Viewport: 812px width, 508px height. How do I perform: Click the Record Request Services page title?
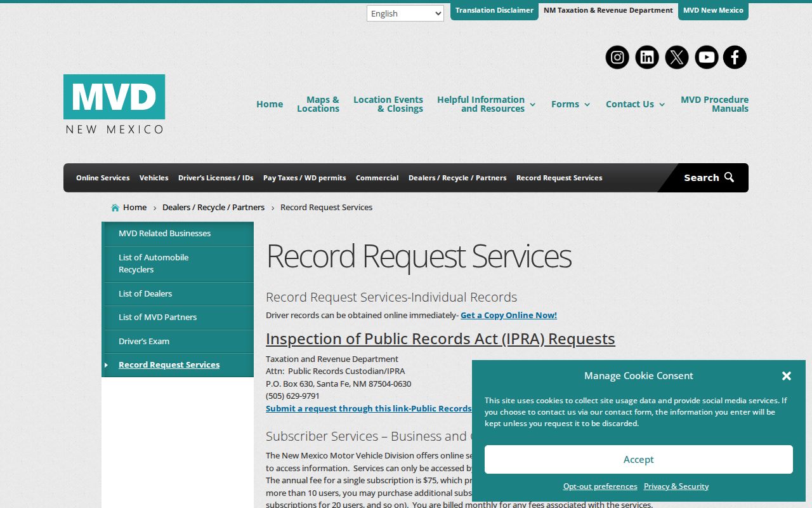point(419,257)
